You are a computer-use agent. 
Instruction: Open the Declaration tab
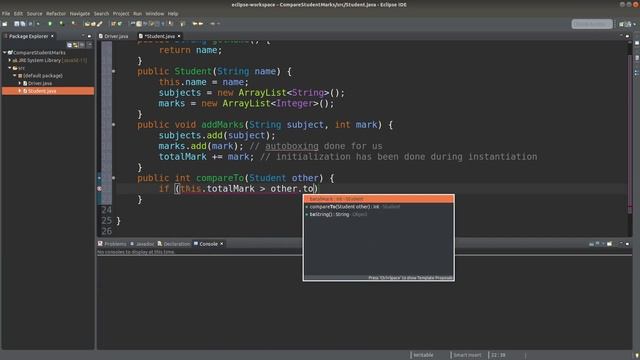[174, 244]
